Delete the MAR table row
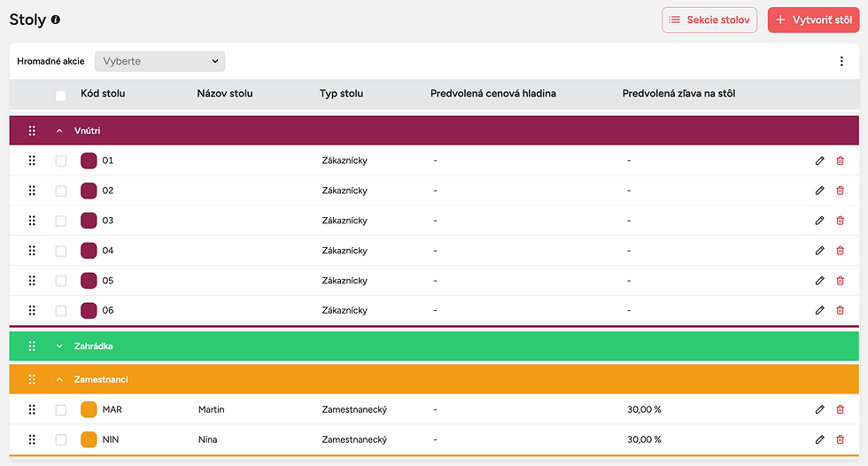The width and height of the screenshot is (868, 466). [x=840, y=409]
